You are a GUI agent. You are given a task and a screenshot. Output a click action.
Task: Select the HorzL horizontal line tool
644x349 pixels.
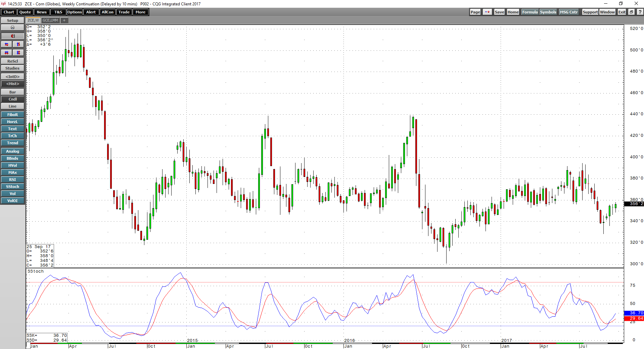[12, 122]
